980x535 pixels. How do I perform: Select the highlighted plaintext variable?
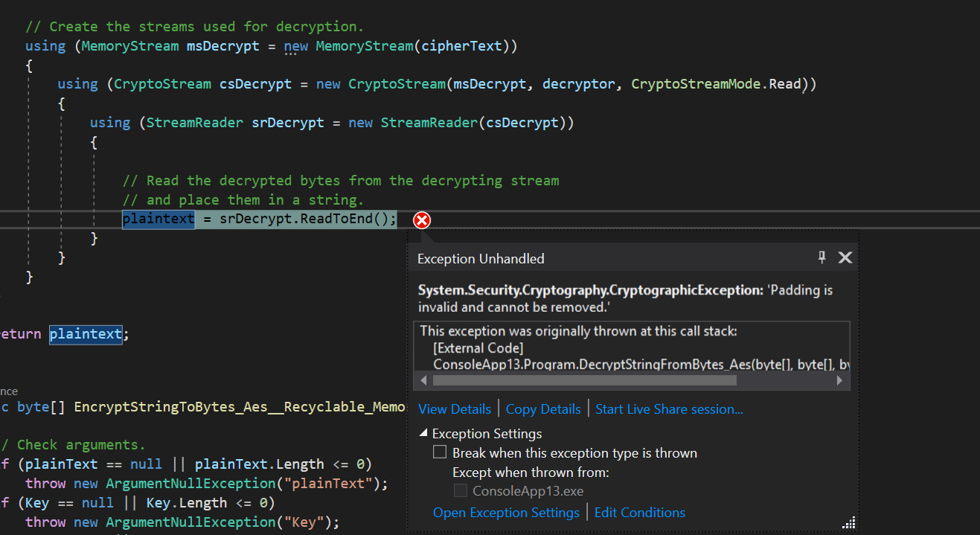[158, 218]
